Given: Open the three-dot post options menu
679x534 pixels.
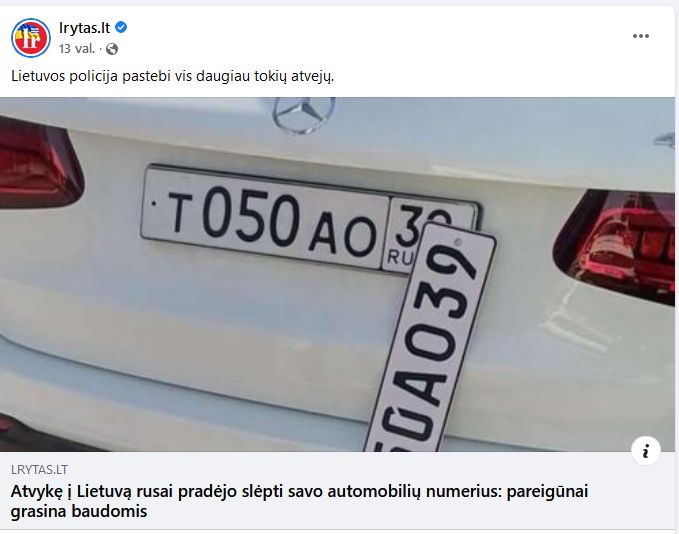Looking at the screenshot, I should coord(640,36).
